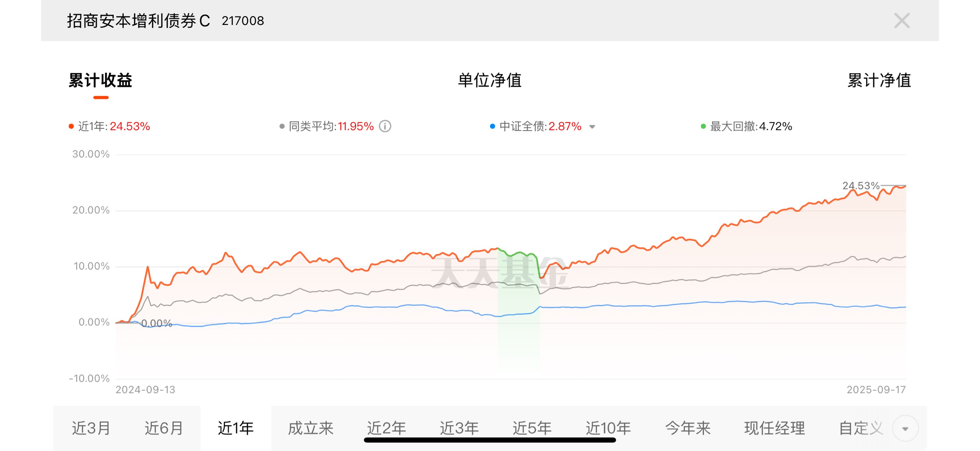Show 现任经理 performance range
Screen dimensions: 980x451
pos(775,428)
